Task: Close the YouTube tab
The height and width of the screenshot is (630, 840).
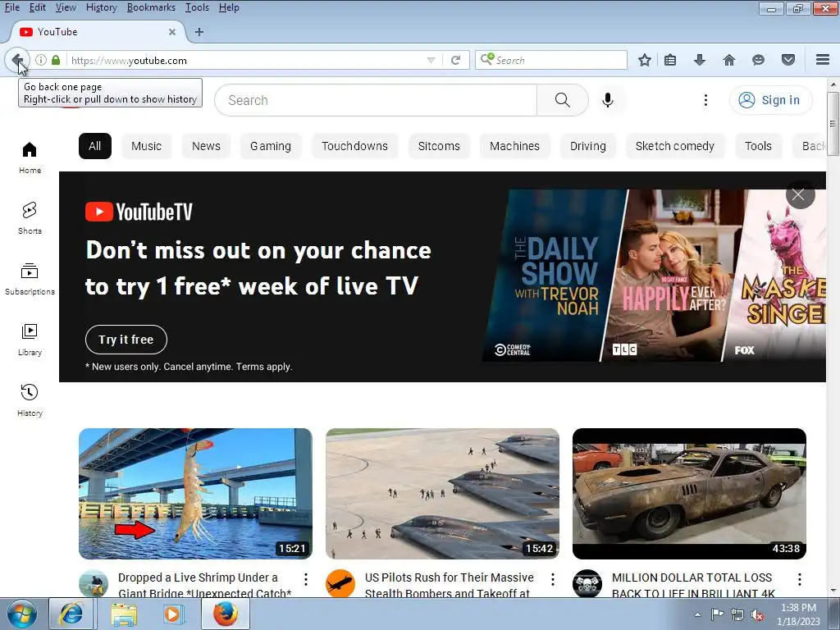Action: (172, 32)
